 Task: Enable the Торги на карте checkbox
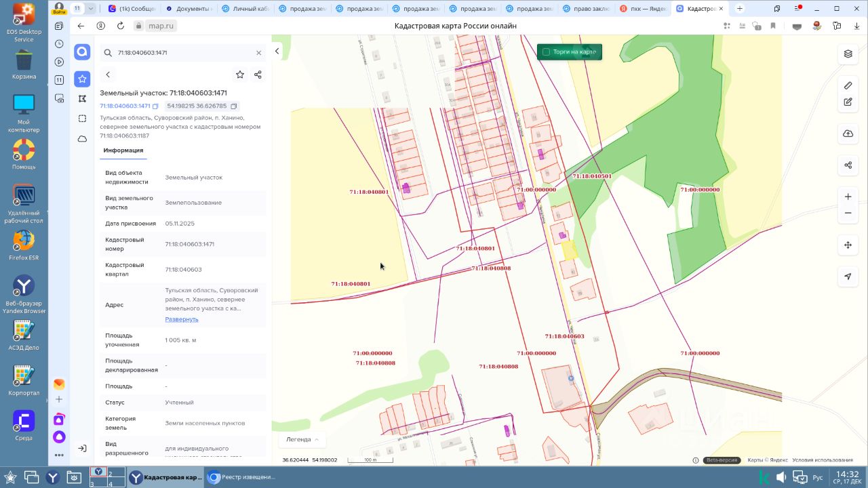[x=546, y=52]
